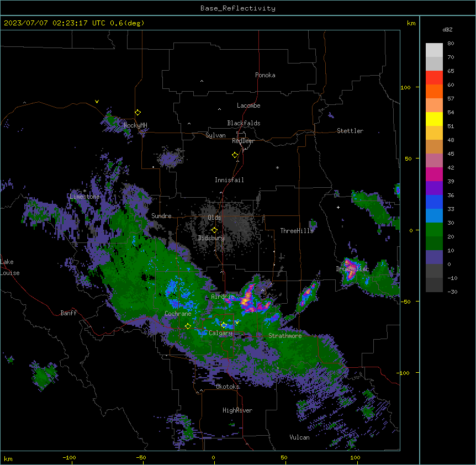
Task: Click the Sylvan town label
Action: pyautogui.click(x=215, y=135)
